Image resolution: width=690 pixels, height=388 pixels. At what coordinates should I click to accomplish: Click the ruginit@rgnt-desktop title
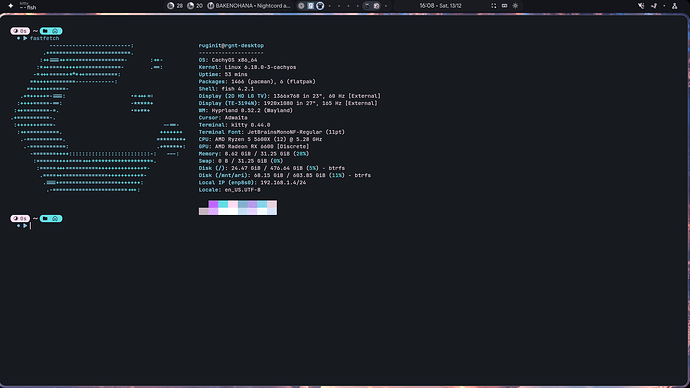pyautogui.click(x=231, y=45)
